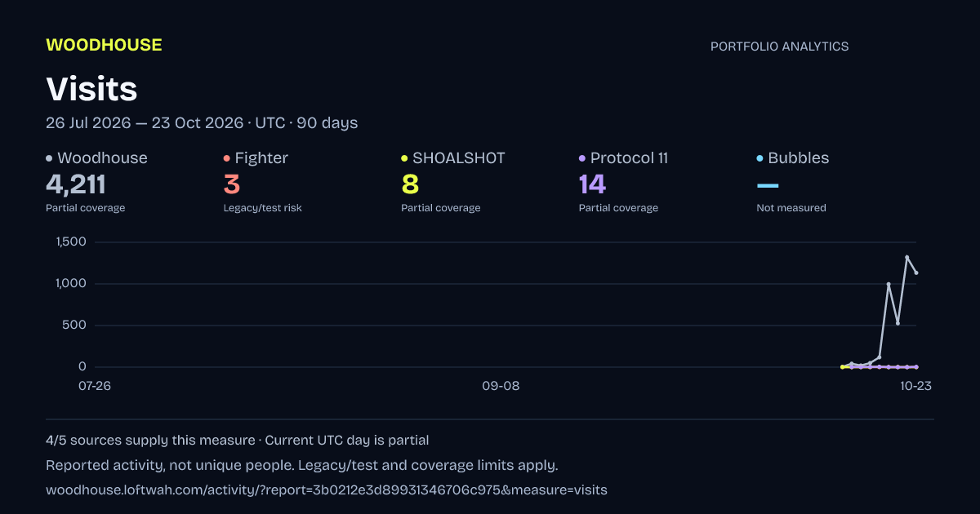Click the 1,500 y-axis label
980x514 pixels.
pos(71,241)
